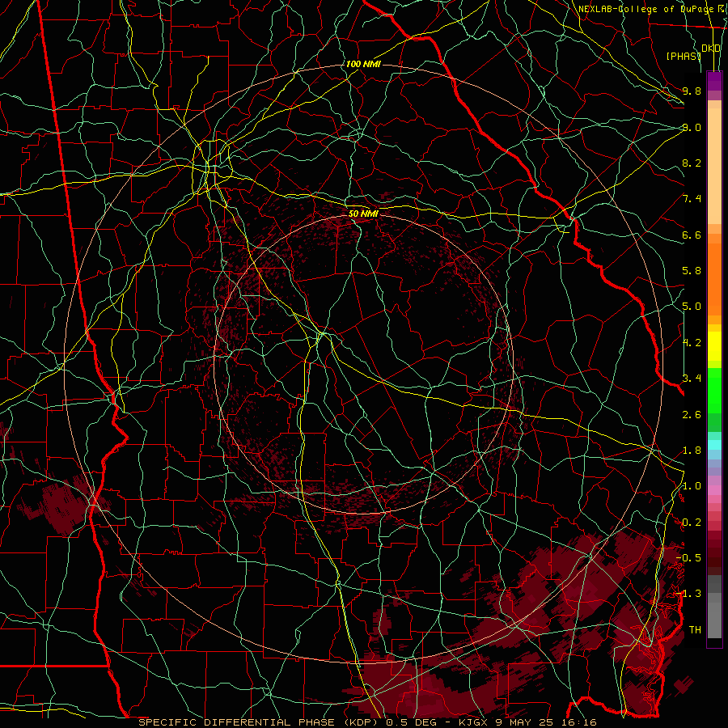The height and width of the screenshot is (728, 728).
Task: Click the yellow color bar segment
Action: [x=714, y=346]
